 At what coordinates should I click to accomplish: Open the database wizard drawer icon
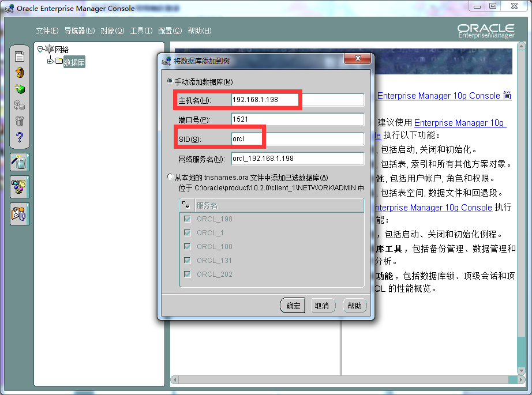(20, 162)
